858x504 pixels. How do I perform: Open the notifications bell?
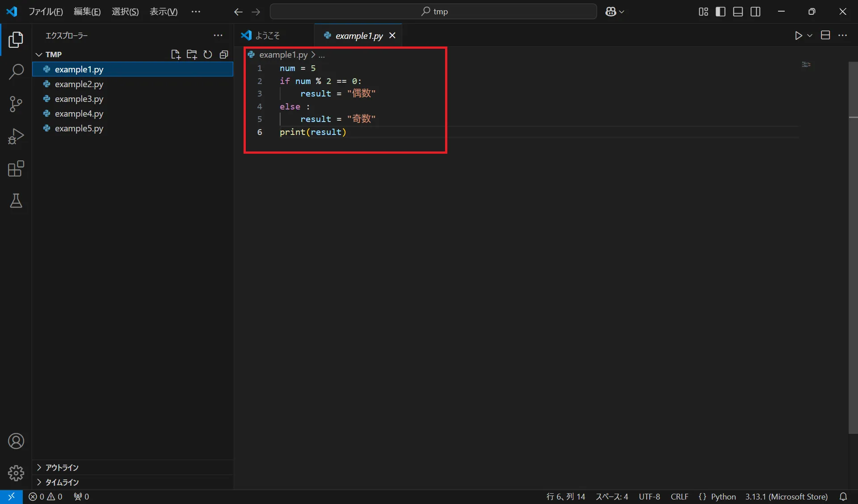tap(843, 496)
